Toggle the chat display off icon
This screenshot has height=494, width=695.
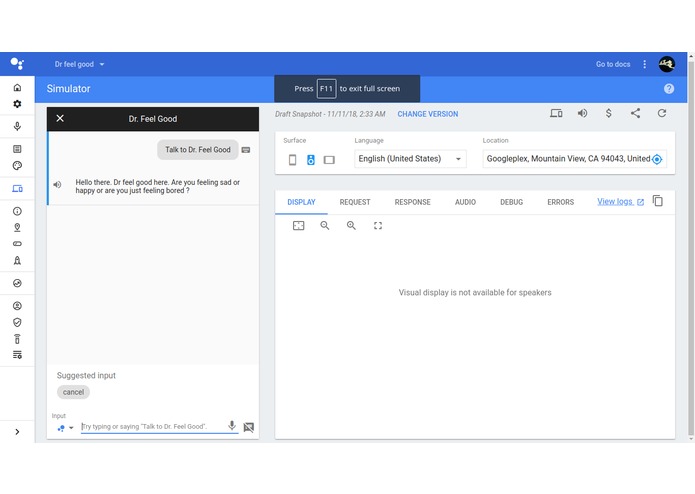[x=249, y=427]
